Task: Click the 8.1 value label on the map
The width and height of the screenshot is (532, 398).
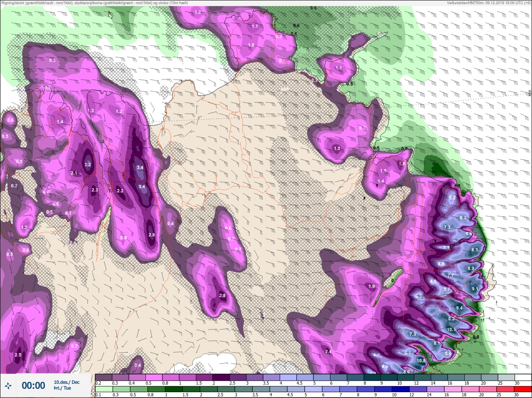Action: (x=437, y=344)
